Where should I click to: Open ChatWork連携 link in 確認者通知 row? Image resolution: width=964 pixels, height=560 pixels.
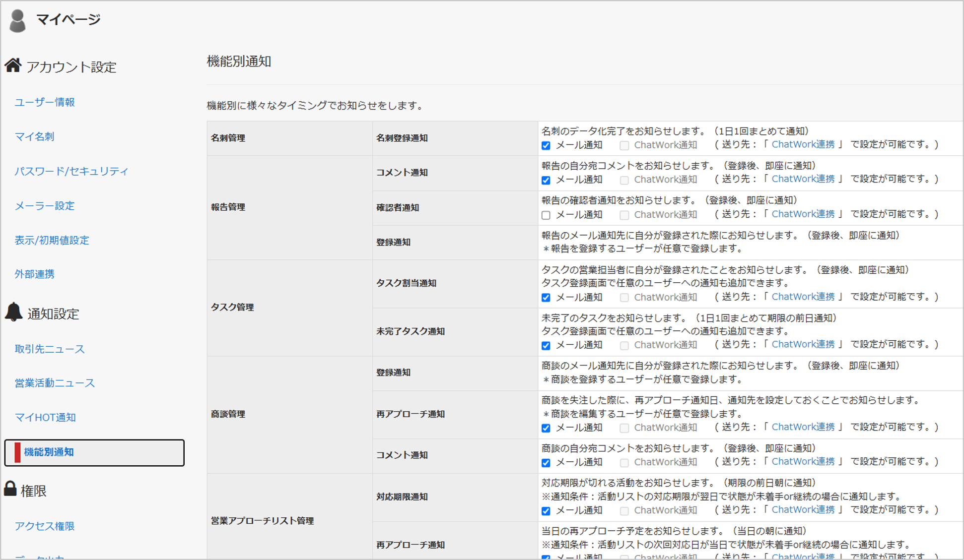(x=803, y=214)
